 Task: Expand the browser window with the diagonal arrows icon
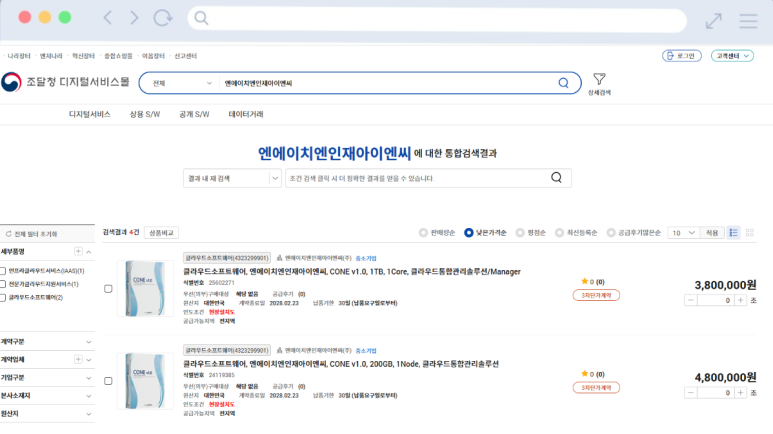(x=713, y=21)
